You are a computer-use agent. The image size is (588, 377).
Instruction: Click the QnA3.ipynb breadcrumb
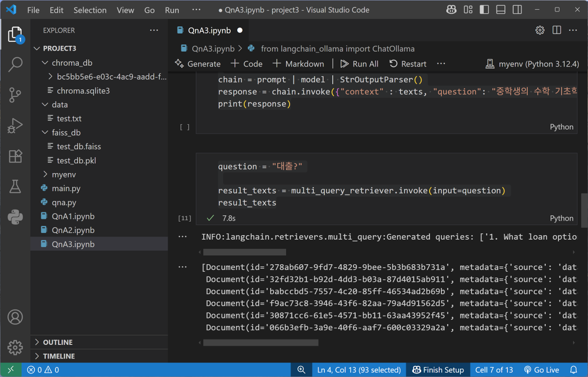pyautogui.click(x=208, y=48)
